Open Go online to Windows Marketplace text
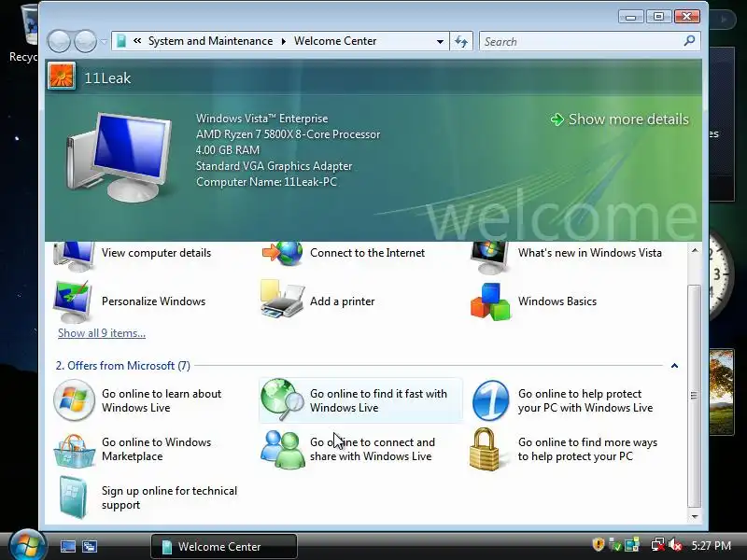 pos(156,449)
